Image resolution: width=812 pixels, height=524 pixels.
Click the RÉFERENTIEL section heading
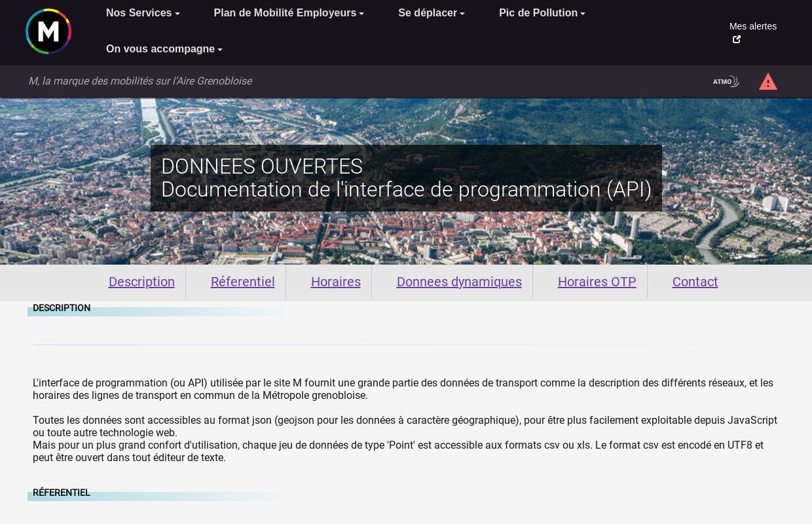click(62, 493)
